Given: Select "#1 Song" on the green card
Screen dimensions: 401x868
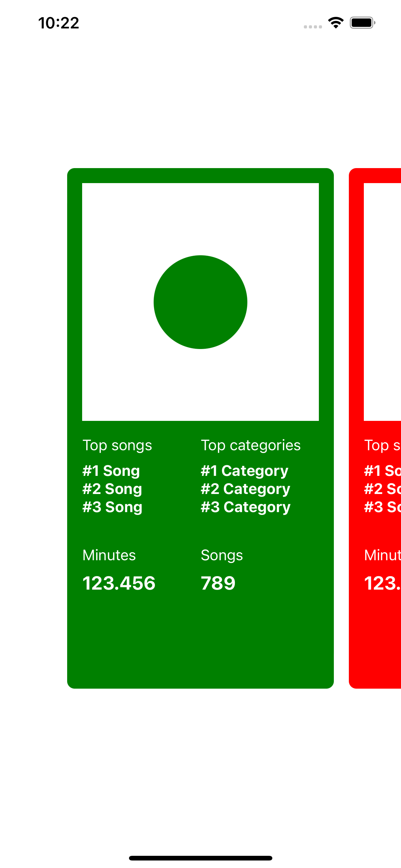Looking at the screenshot, I should pos(111,471).
